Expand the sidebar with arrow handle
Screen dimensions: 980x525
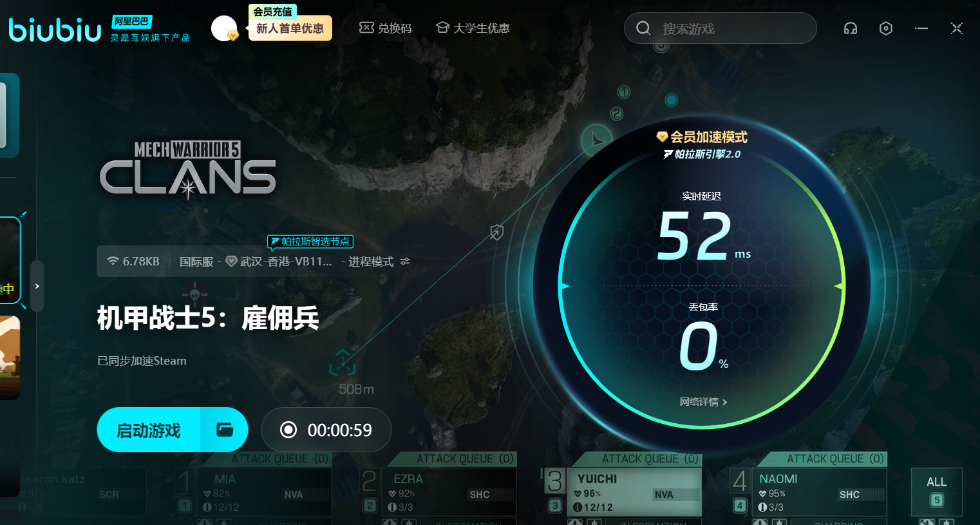[x=37, y=286]
